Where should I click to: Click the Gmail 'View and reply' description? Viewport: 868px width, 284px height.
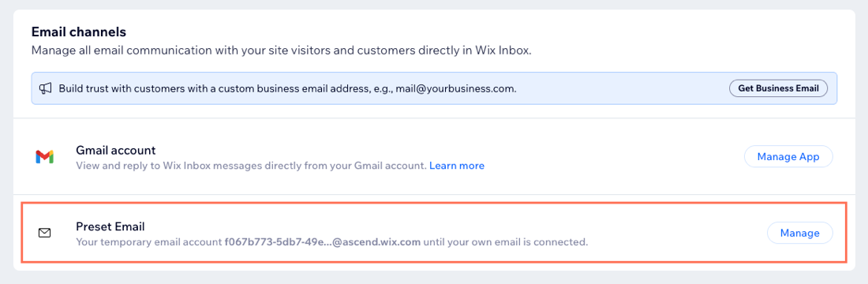point(251,166)
